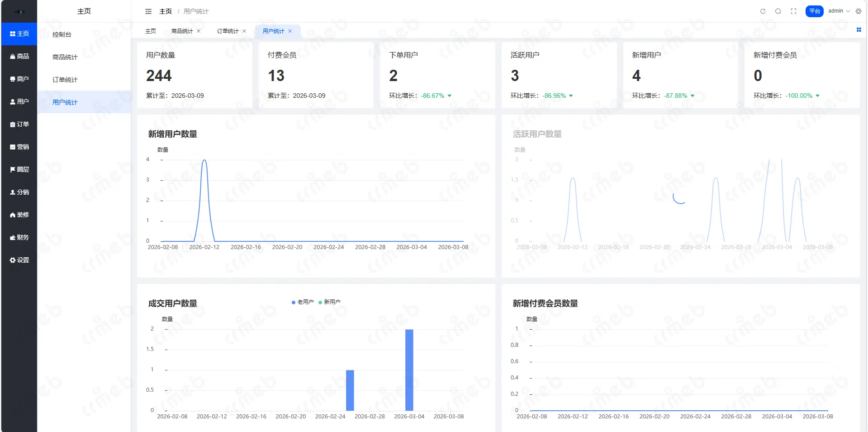Switch to the 商品统计 tab
Viewport: 868px width, 432px height.
[182, 31]
